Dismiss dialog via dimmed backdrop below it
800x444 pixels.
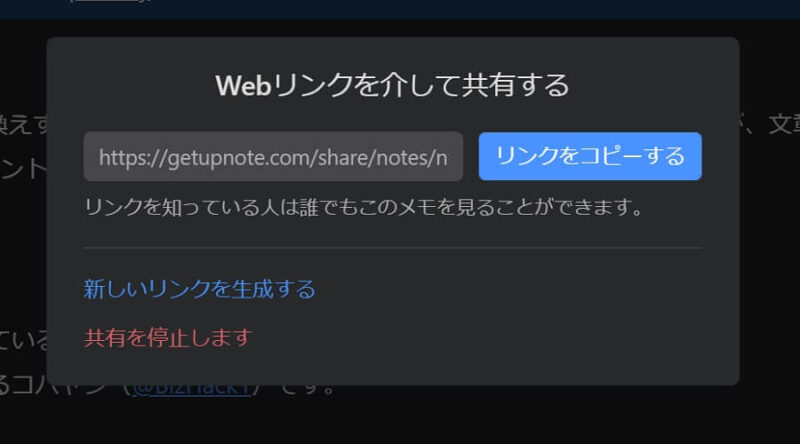398,416
